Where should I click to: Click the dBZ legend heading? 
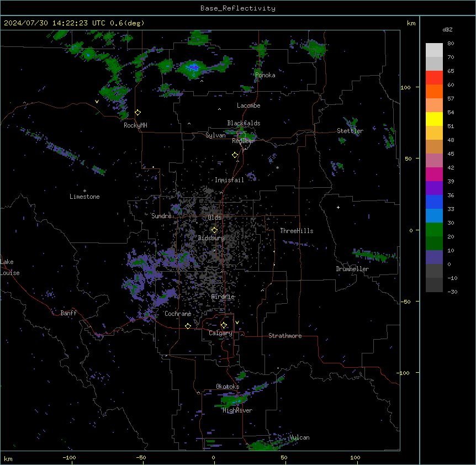[x=447, y=29]
